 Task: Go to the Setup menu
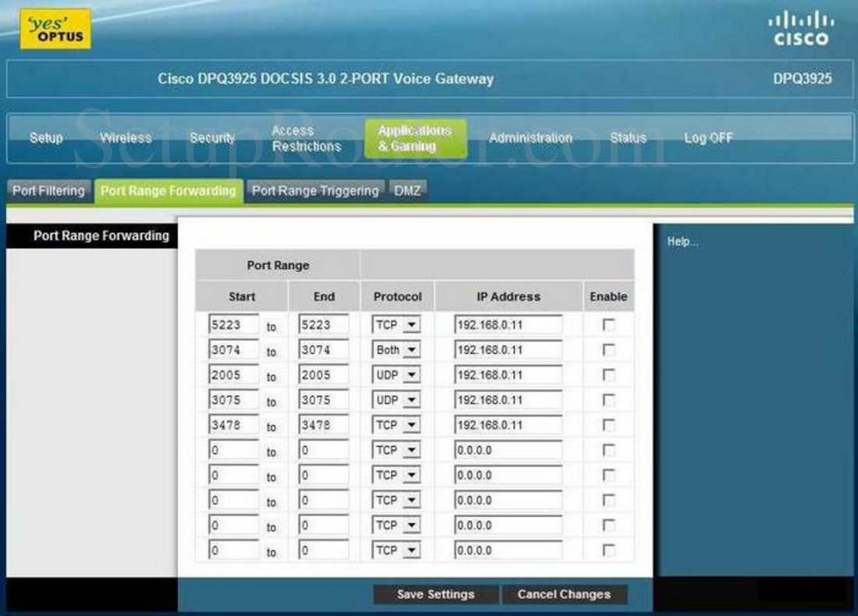pyautogui.click(x=47, y=138)
